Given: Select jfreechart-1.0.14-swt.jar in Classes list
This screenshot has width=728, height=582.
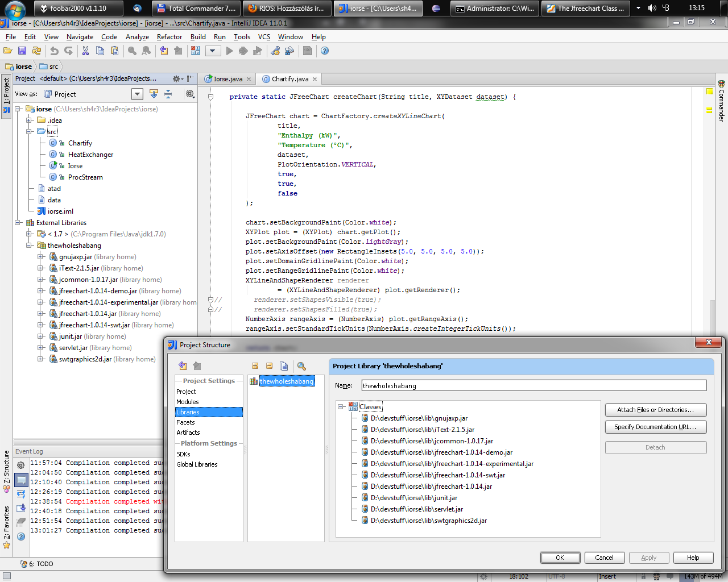Looking at the screenshot, I should click(438, 475).
